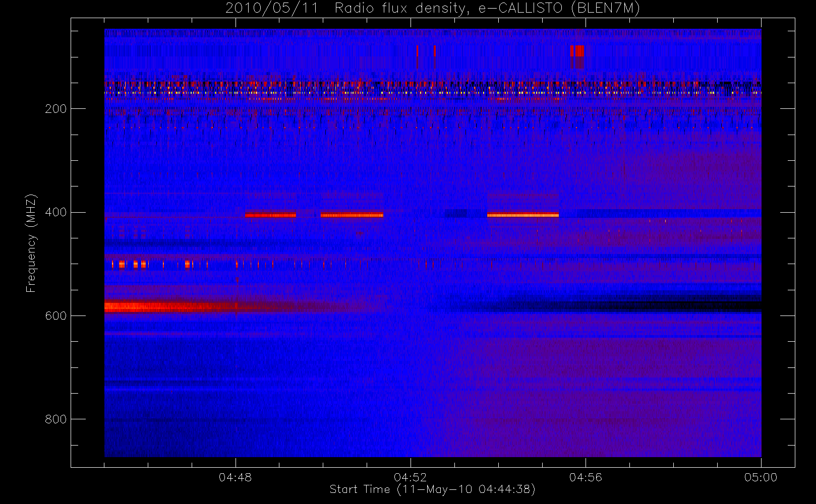Click the 'Frequency (MHZ)' axis label
Image resolution: width=816 pixels, height=504 pixels.
pyautogui.click(x=31, y=243)
